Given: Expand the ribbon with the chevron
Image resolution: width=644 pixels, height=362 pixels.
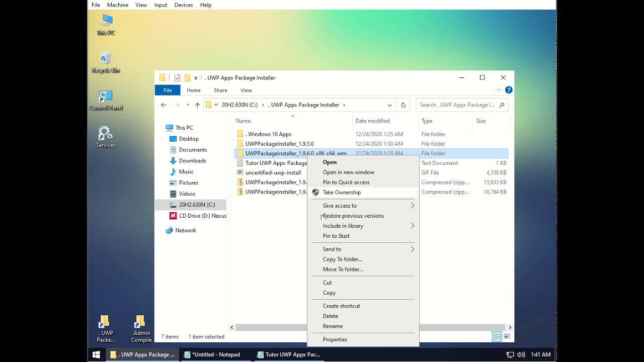Looking at the screenshot, I should [x=499, y=90].
